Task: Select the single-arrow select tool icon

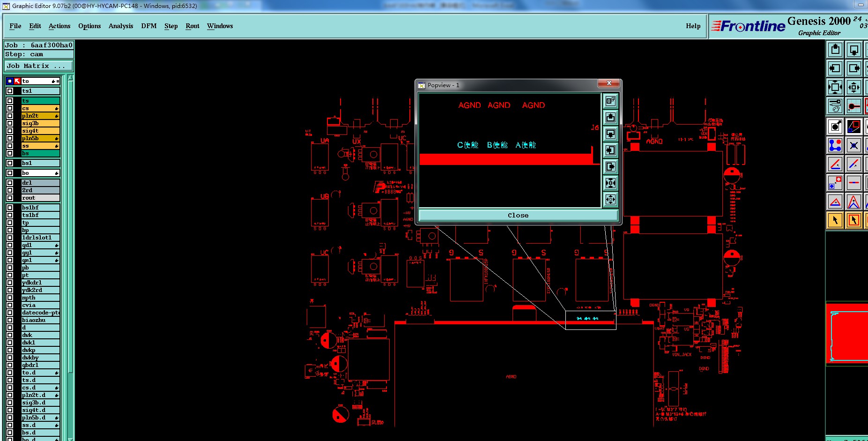Action: tap(835, 220)
